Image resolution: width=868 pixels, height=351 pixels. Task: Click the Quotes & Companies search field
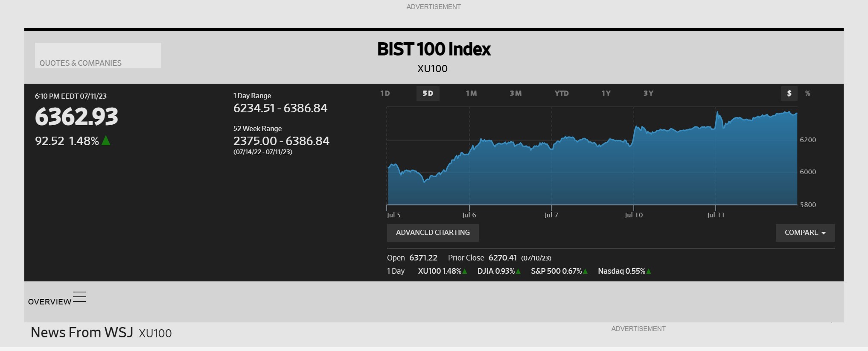pyautogui.click(x=98, y=56)
